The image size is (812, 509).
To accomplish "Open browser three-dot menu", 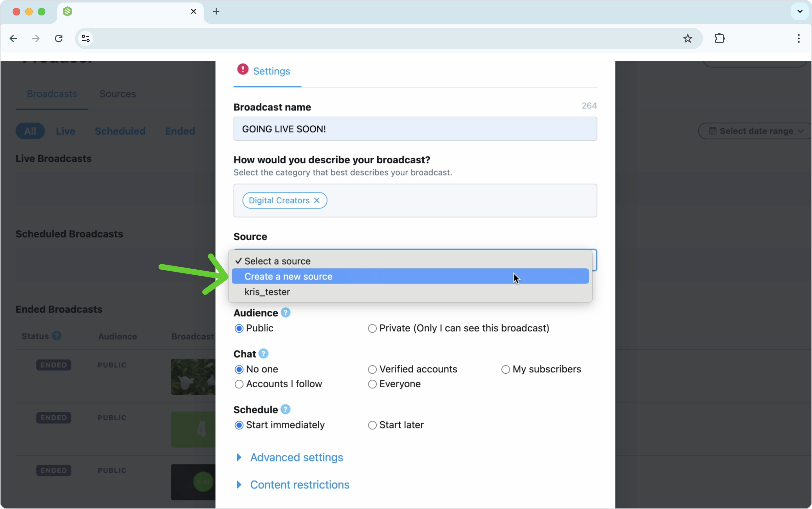I will point(798,38).
